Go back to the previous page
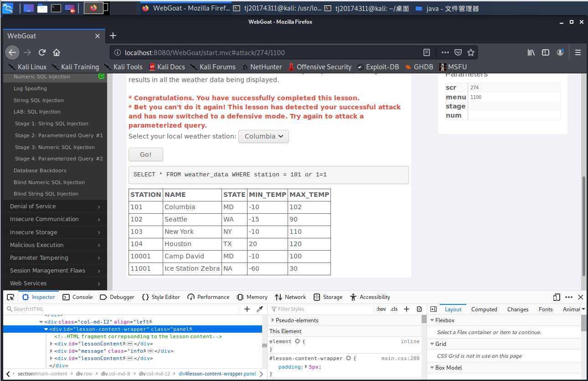Viewport: 588px width, 381px height. (12, 52)
